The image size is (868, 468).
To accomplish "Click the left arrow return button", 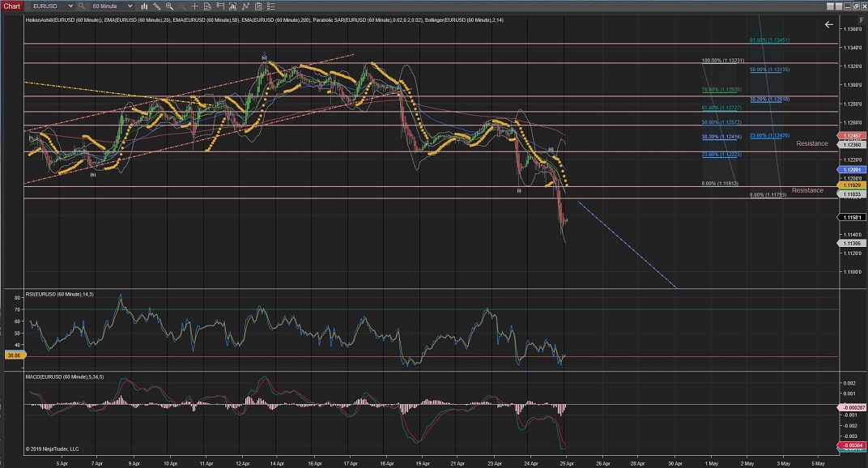I will [828, 24].
